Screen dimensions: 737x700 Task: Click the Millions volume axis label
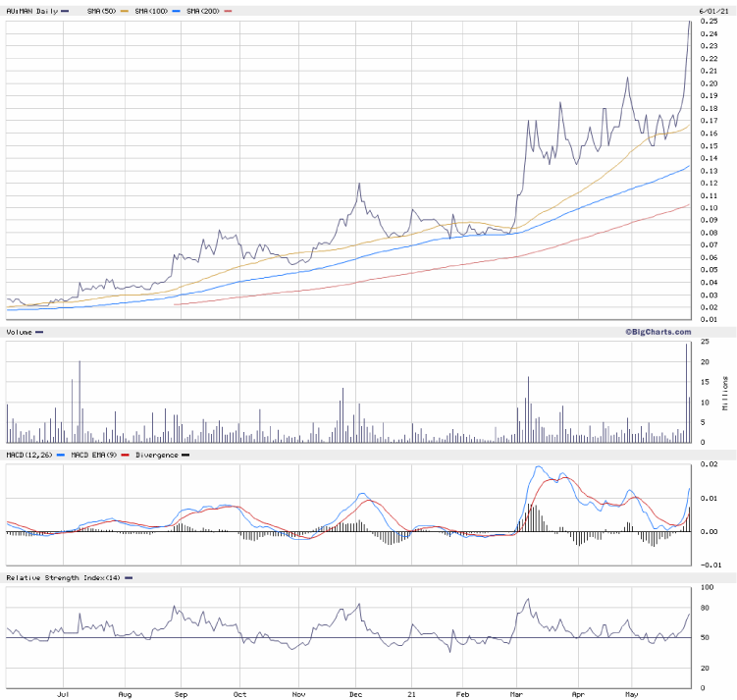click(x=725, y=390)
